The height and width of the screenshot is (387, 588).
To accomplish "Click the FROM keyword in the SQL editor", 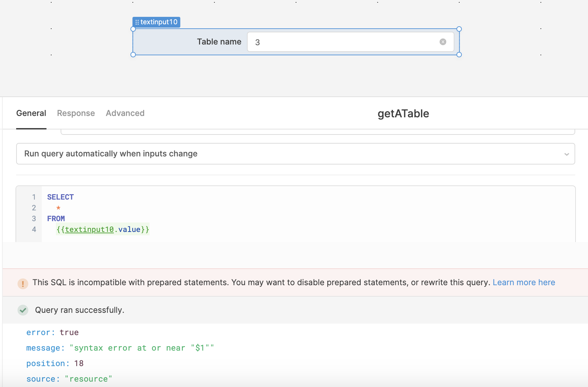I will point(56,218).
